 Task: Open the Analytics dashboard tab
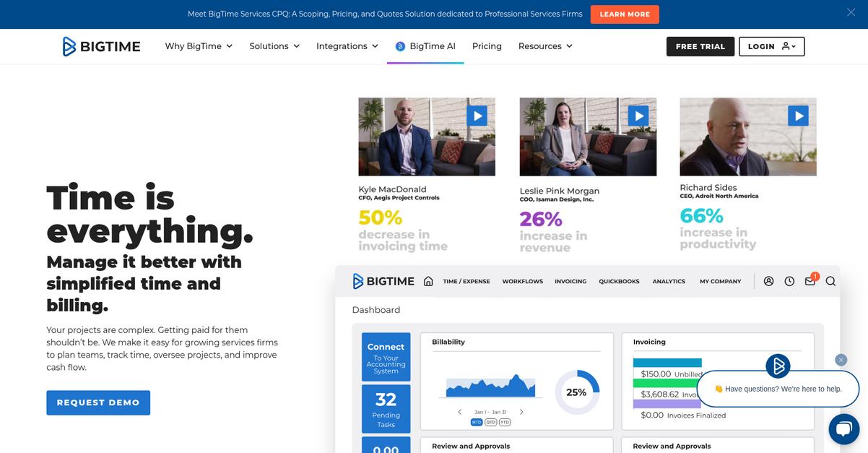click(669, 282)
